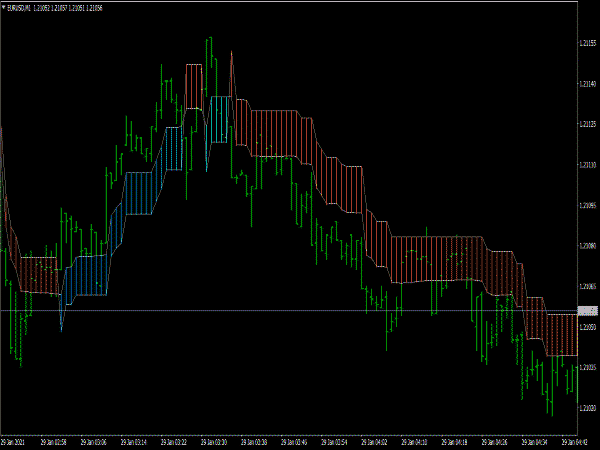Click the 29 Jan 02:58 time label
Screen dimensions: 600x450
click(x=53, y=442)
